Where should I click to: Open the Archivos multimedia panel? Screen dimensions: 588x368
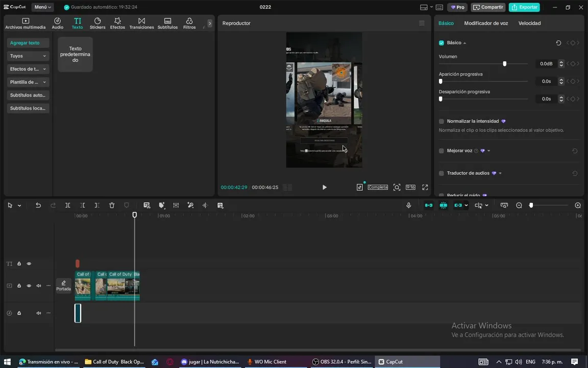(x=25, y=24)
